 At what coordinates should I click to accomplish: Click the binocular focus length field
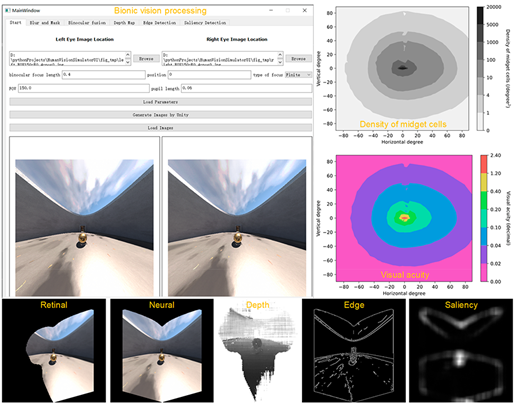click(x=104, y=75)
